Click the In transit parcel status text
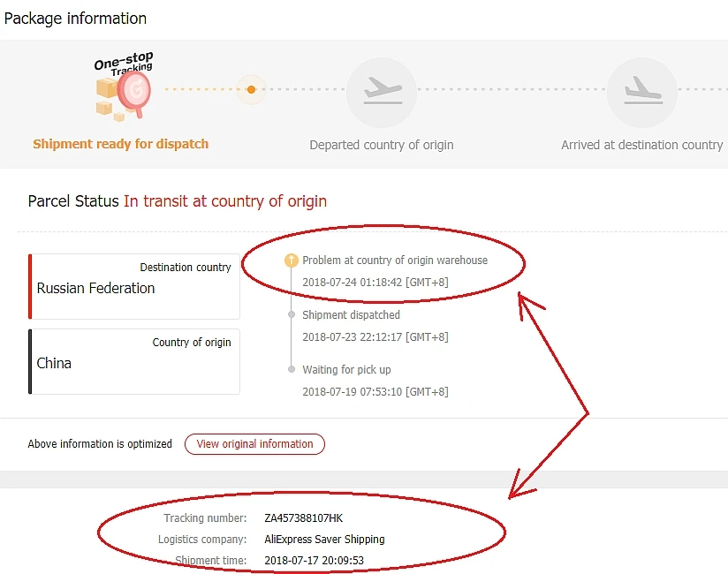The width and height of the screenshot is (728, 574). coord(225,201)
